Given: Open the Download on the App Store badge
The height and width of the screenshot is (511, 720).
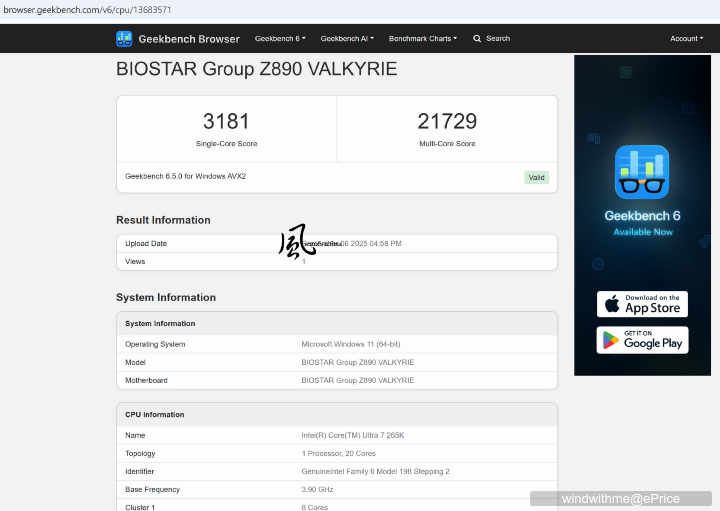Looking at the screenshot, I should click(642, 304).
